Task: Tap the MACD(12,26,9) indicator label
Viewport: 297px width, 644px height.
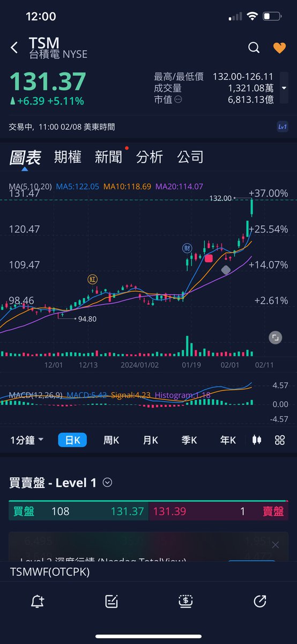Action: click(x=35, y=396)
